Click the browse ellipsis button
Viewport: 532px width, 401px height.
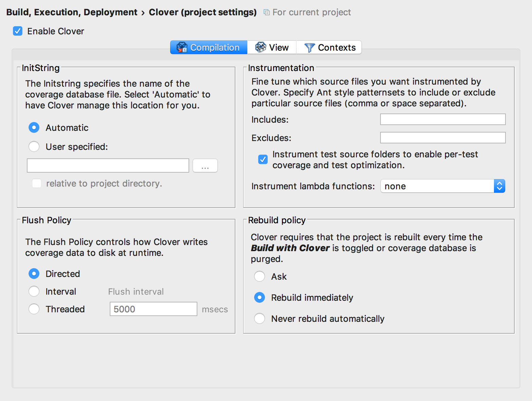point(205,166)
